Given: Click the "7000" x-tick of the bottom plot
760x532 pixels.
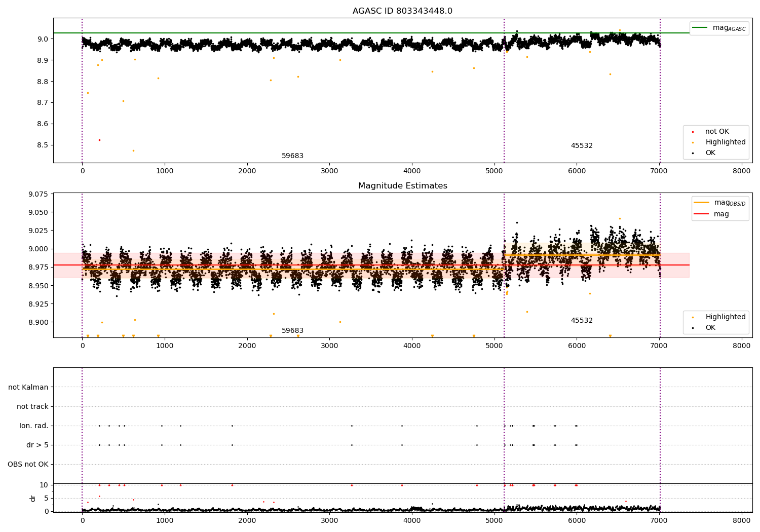Looking at the screenshot, I should pyautogui.click(x=659, y=520).
